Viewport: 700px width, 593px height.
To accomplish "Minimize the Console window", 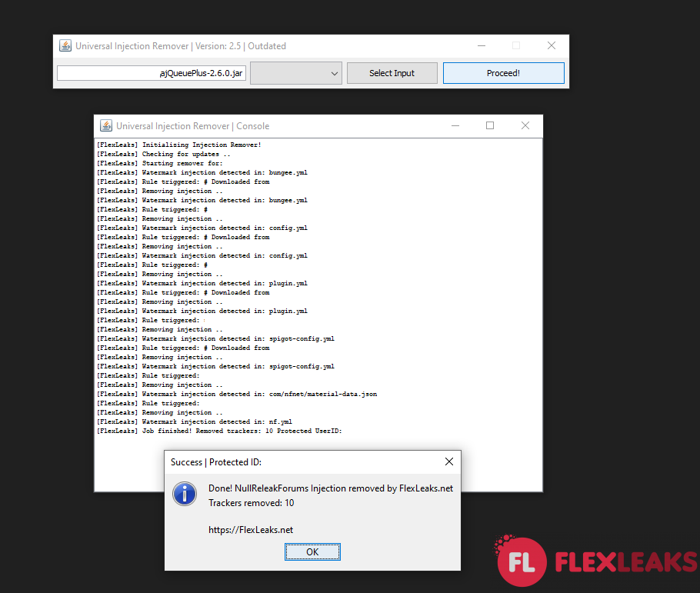I will tap(455, 125).
